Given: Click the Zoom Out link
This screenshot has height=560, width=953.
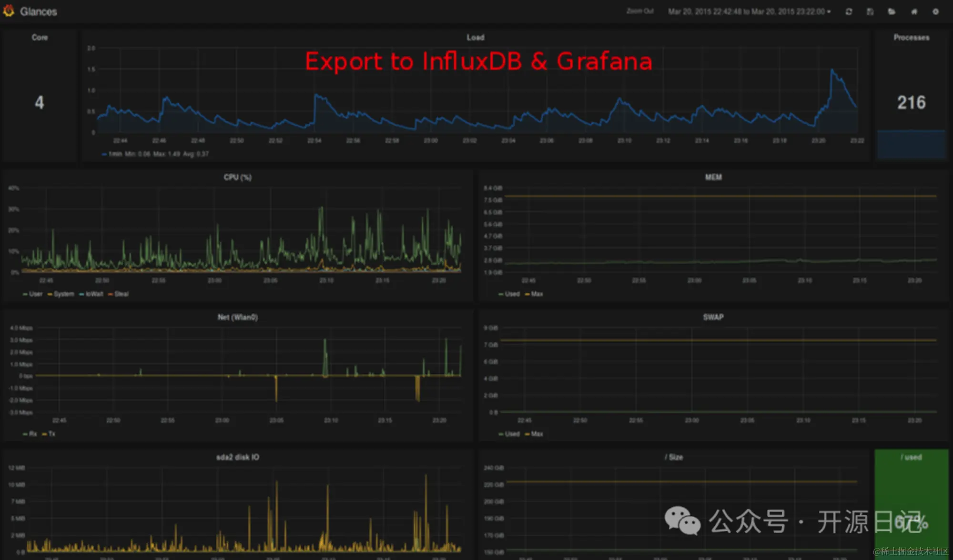Looking at the screenshot, I should [x=640, y=11].
